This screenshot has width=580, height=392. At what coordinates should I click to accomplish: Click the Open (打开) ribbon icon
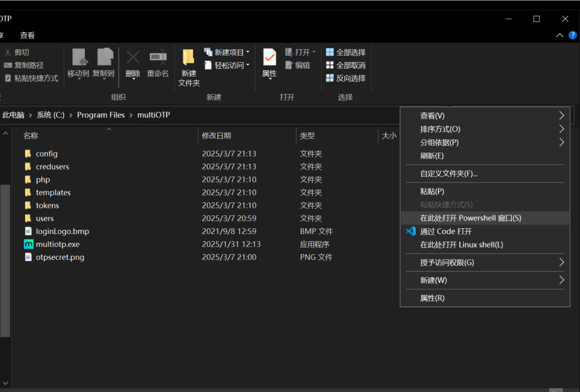(x=289, y=52)
